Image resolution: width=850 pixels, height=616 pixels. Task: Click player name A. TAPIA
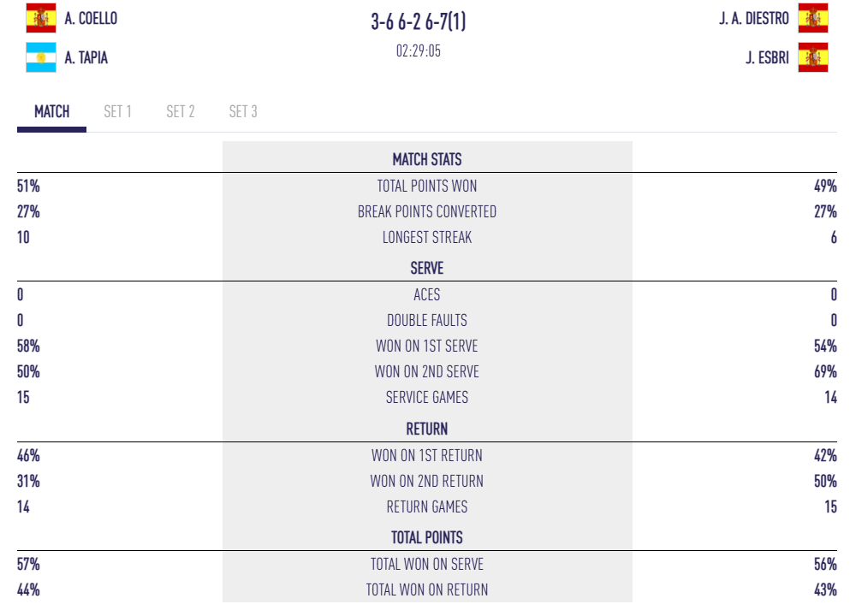(86, 58)
